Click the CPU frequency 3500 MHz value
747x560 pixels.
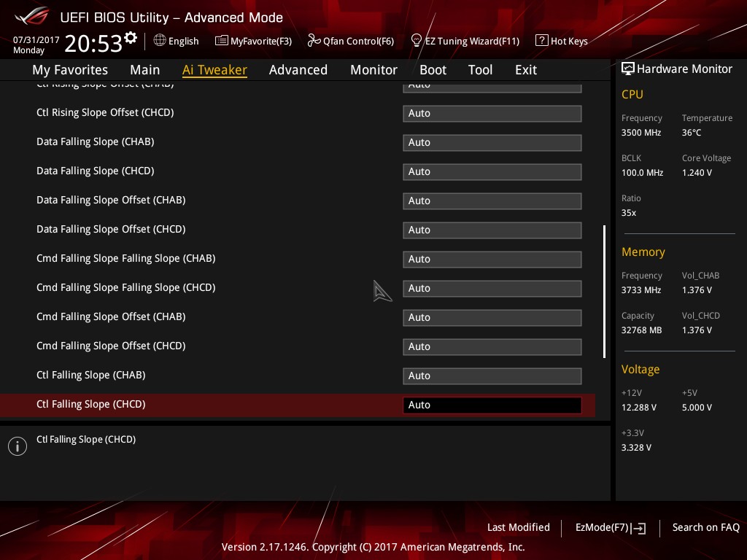point(641,133)
